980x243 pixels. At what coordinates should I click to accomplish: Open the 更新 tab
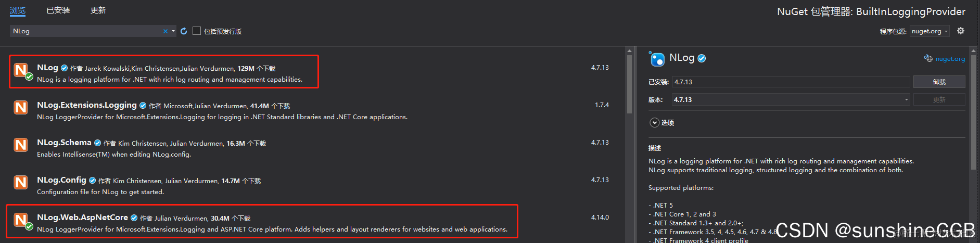[x=98, y=10]
